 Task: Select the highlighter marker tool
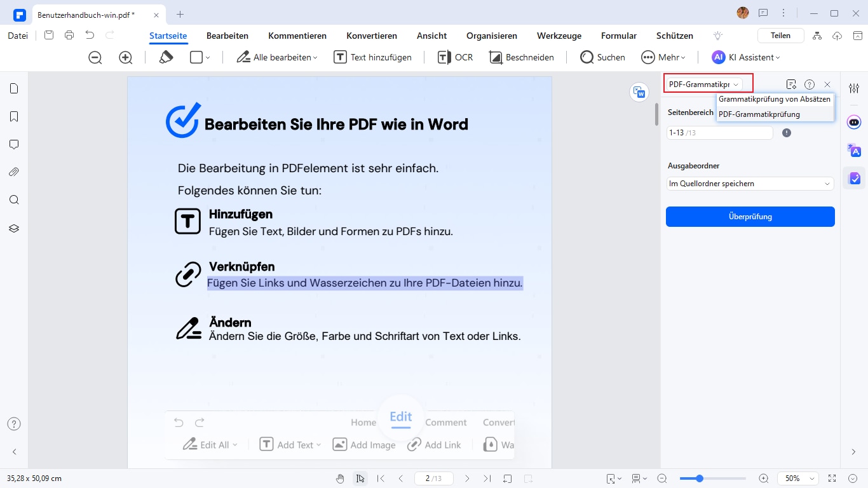[166, 57]
